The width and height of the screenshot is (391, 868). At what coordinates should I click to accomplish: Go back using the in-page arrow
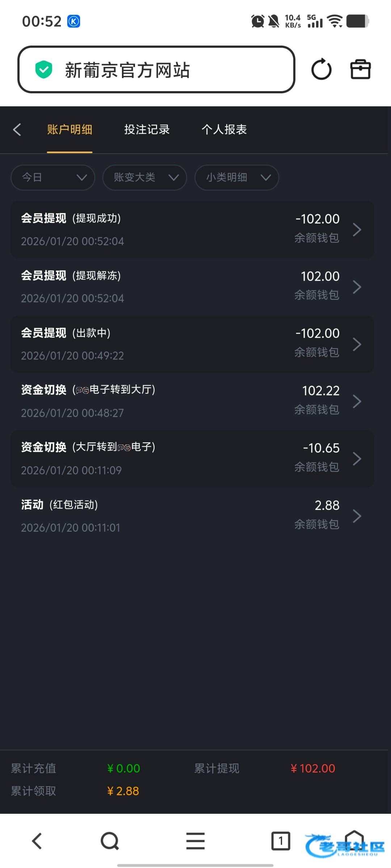click(17, 129)
